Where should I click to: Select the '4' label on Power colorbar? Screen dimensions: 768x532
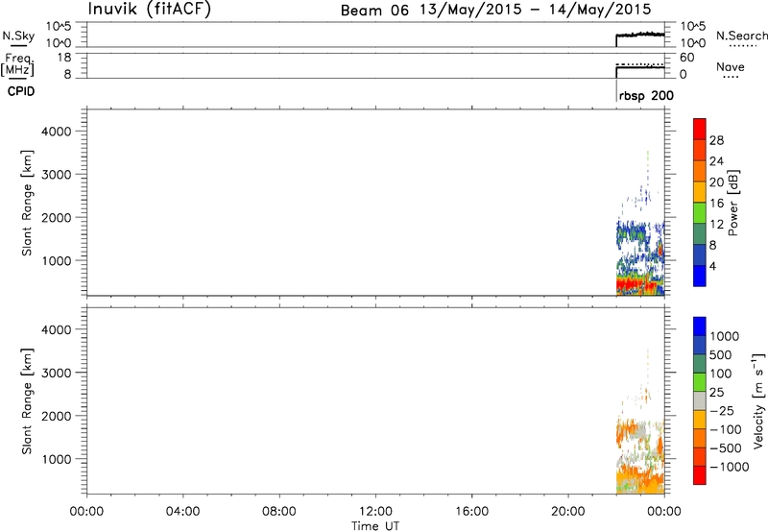[712, 267]
